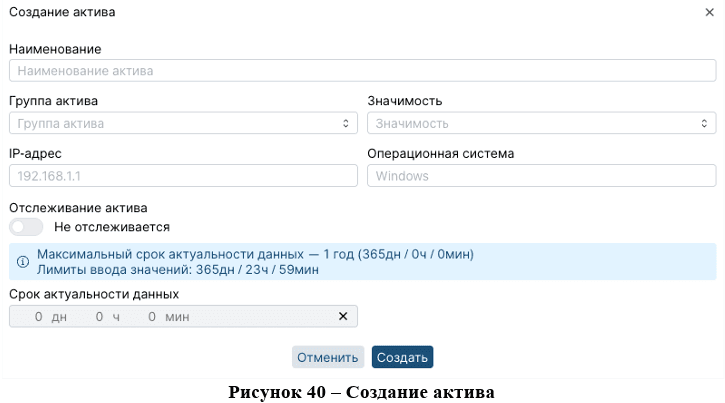Click the chevron arrows of Группа актива
Viewport: 725px width, 403px height.
[x=346, y=124]
